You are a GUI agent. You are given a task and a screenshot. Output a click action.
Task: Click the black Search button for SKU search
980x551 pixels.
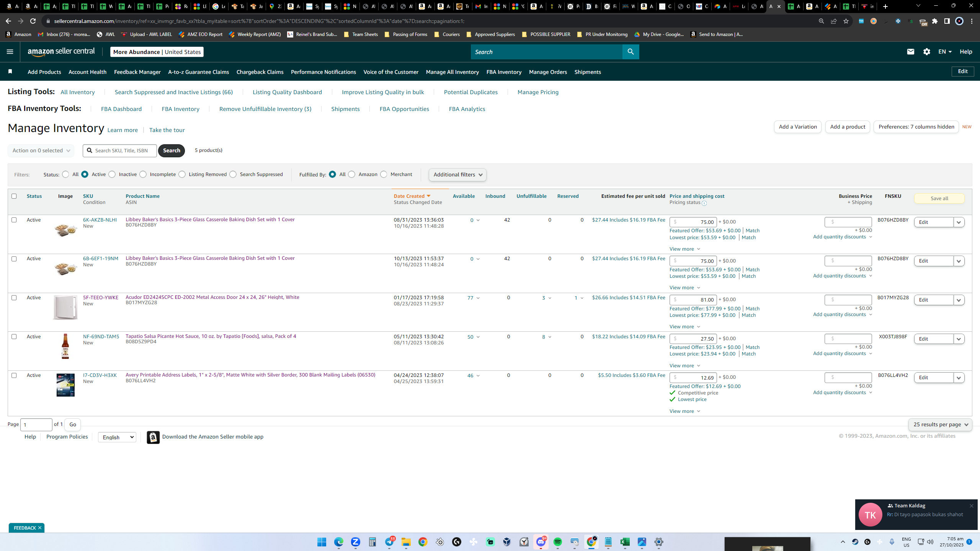[x=171, y=150]
